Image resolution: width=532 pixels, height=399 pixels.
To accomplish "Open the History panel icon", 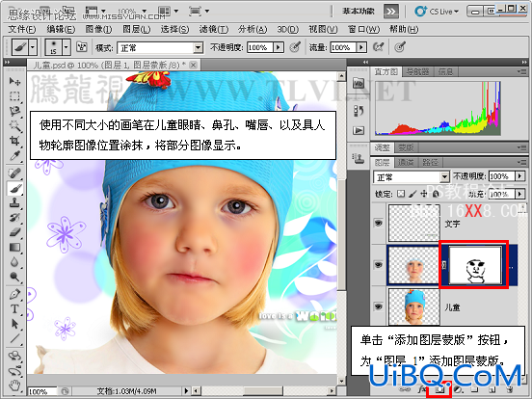I will [359, 111].
